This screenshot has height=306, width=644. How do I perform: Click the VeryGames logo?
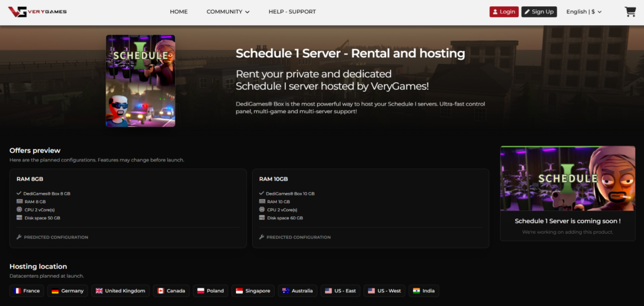37,12
